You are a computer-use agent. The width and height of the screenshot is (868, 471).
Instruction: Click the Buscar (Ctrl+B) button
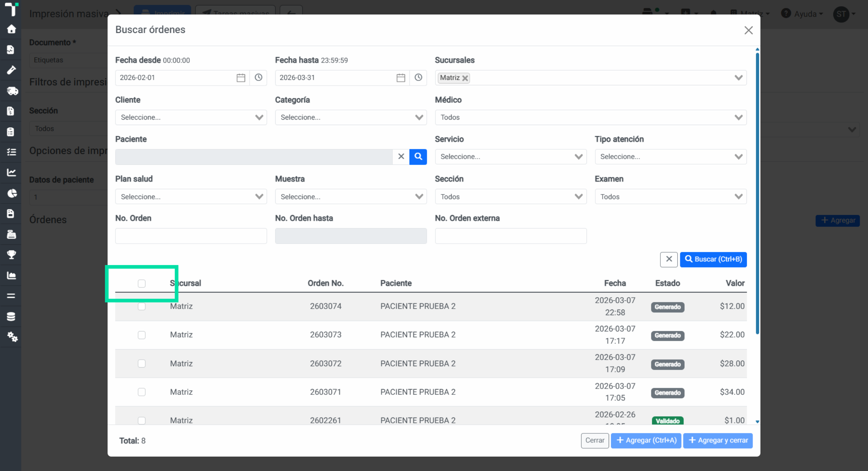click(x=713, y=259)
